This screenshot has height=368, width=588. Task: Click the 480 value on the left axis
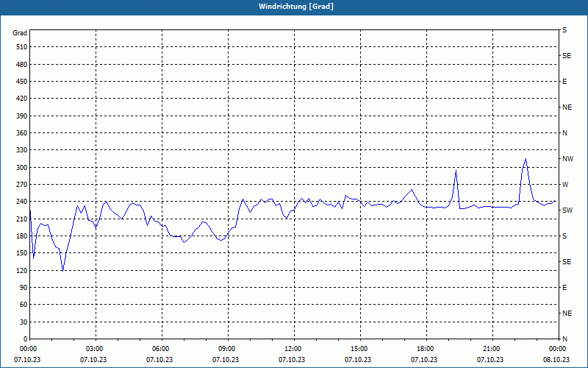tap(22, 65)
